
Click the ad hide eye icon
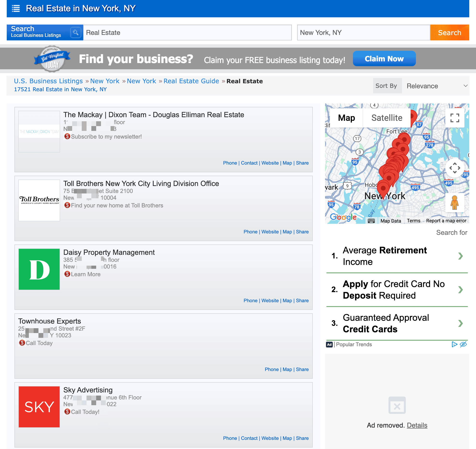click(x=463, y=344)
